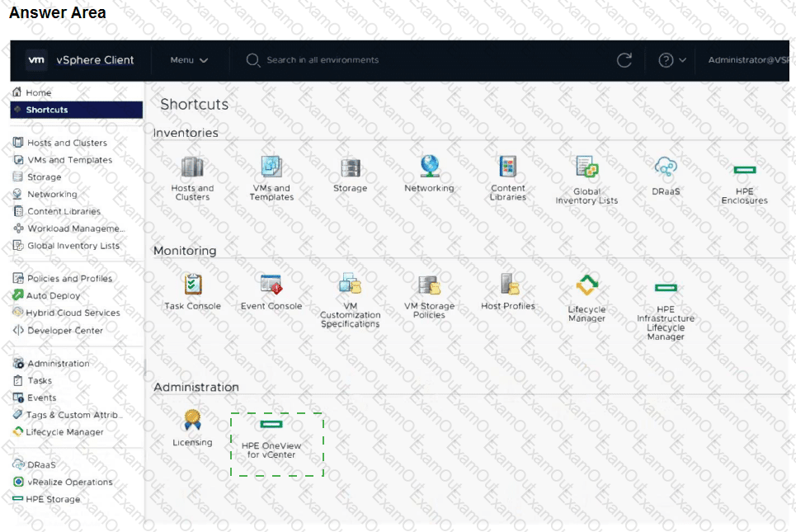
Task: Select Auto Deploy in the sidebar
Action: pyautogui.click(x=54, y=295)
